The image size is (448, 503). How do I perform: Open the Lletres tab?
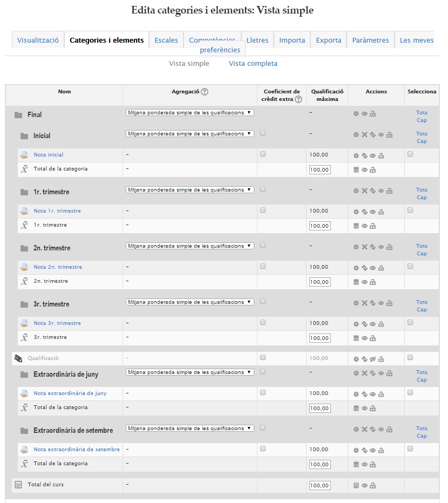click(x=257, y=40)
